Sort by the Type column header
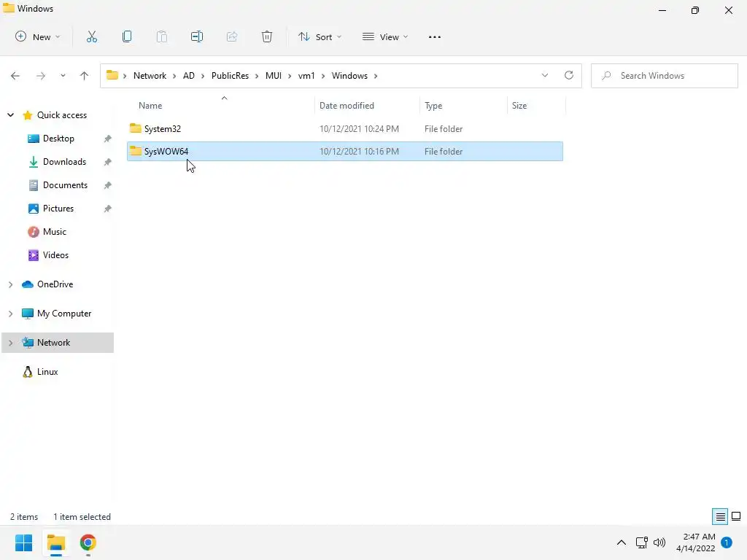Screen dimensions: 747x560 pyautogui.click(x=433, y=106)
